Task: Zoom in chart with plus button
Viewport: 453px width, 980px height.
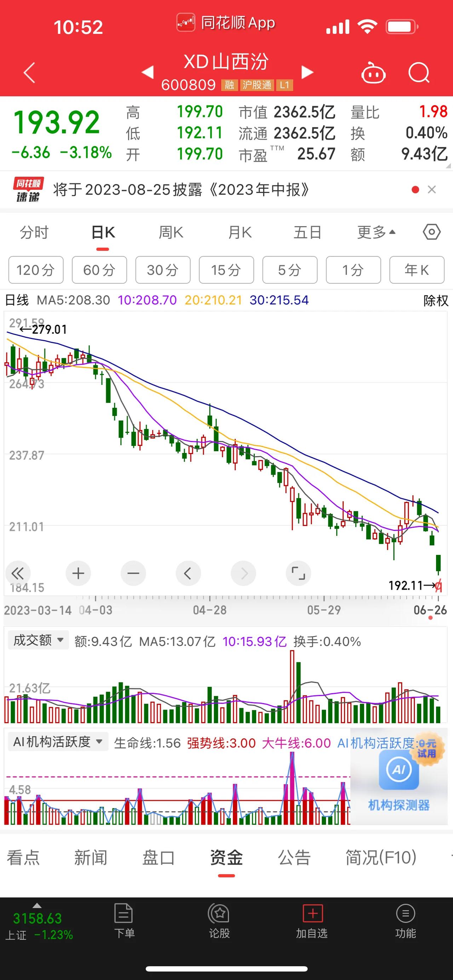Action: tap(78, 573)
